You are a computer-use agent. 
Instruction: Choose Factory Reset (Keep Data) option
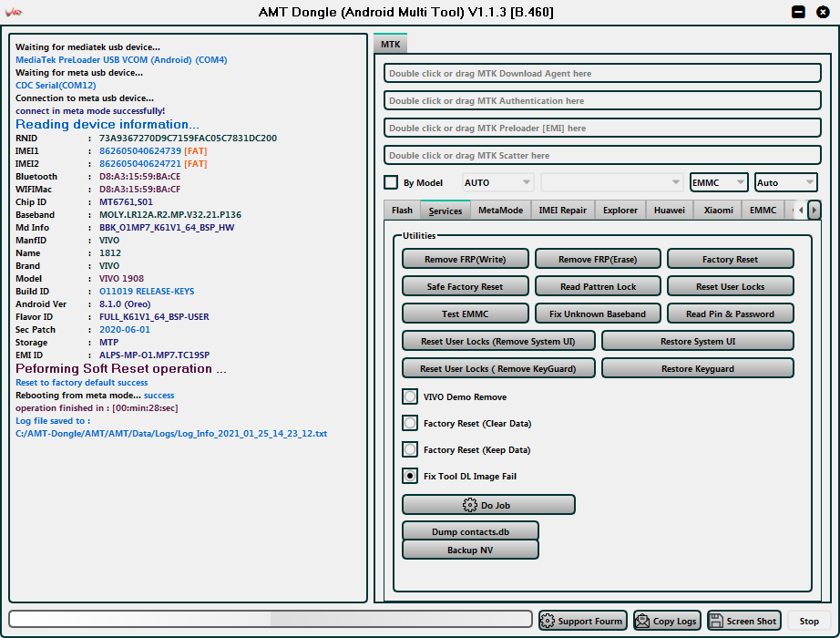click(410, 450)
